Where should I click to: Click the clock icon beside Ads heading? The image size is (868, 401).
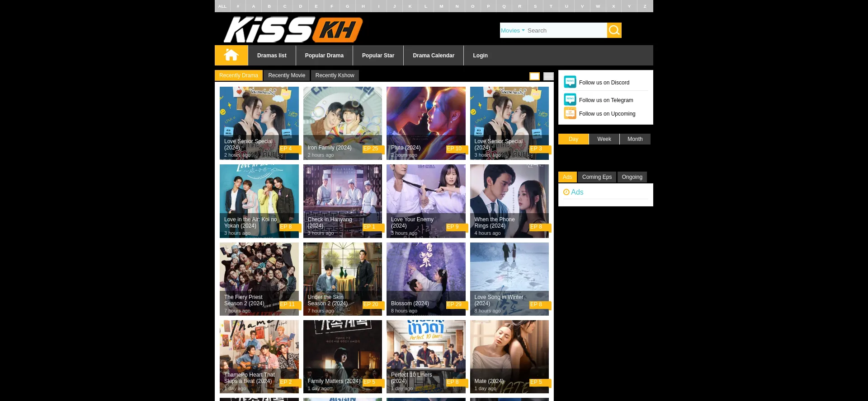tap(566, 192)
